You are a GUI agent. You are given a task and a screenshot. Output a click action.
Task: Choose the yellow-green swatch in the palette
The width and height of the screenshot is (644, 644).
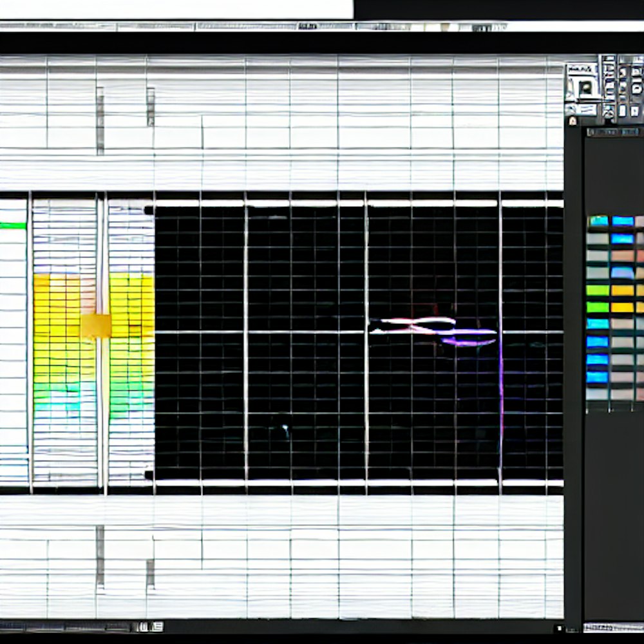(598, 290)
